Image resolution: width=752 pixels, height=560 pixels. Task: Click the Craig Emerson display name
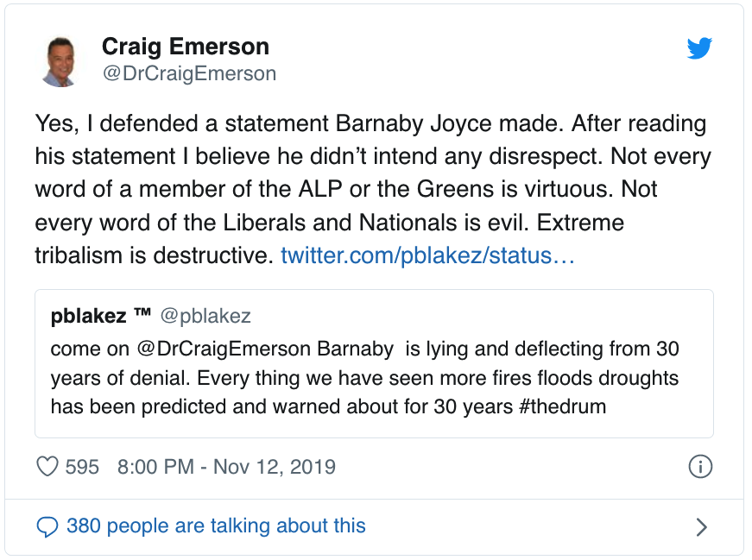[186, 47]
